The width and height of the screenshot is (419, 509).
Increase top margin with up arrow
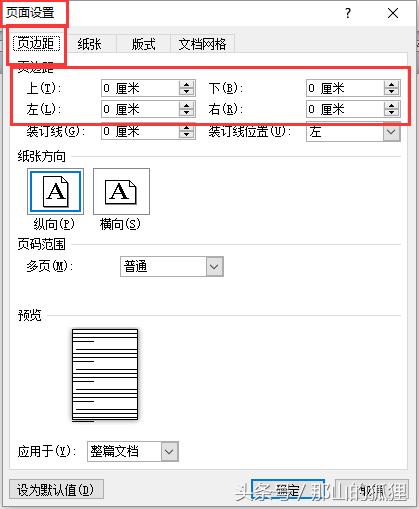point(187,84)
